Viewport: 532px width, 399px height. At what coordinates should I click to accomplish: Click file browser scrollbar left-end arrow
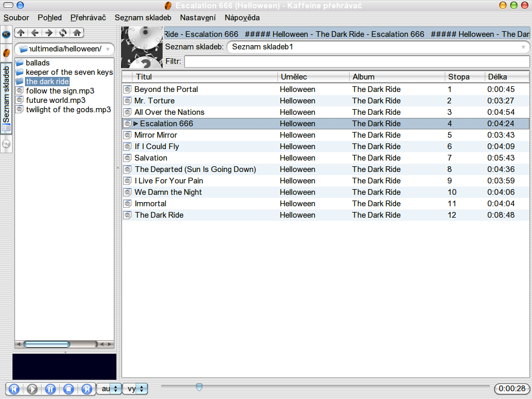click(x=19, y=344)
